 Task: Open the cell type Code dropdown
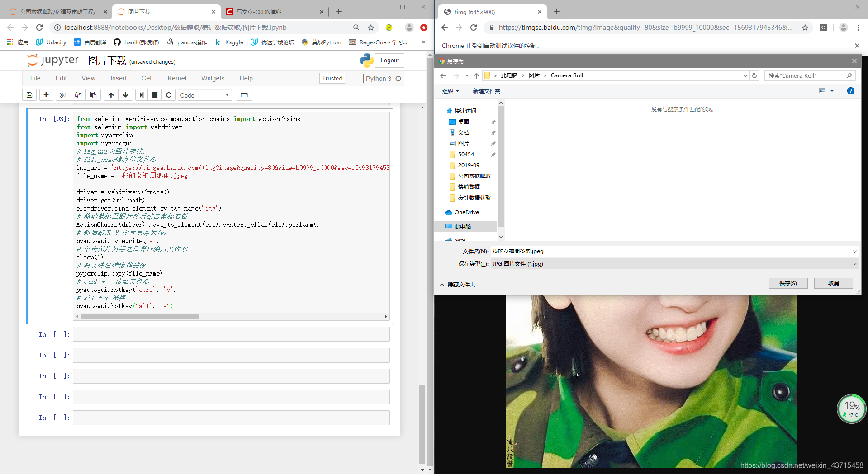(x=205, y=95)
